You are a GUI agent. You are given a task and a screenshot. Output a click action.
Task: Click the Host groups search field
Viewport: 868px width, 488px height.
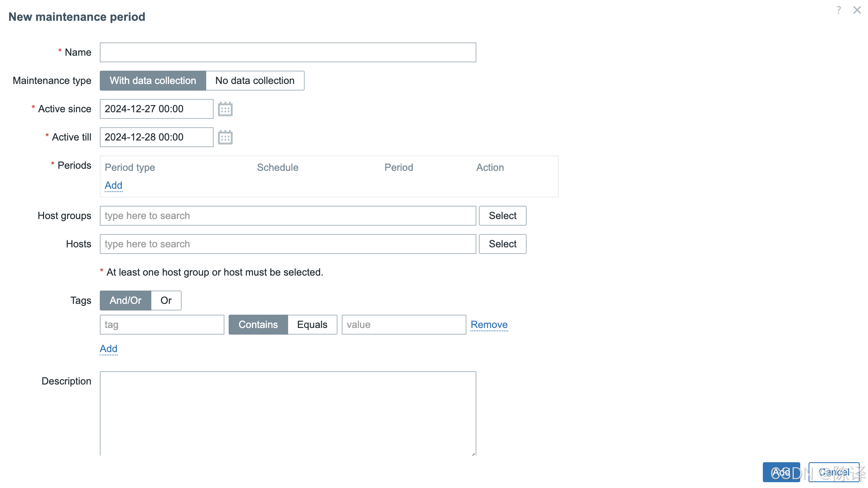pyautogui.click(x=288, y=216)
